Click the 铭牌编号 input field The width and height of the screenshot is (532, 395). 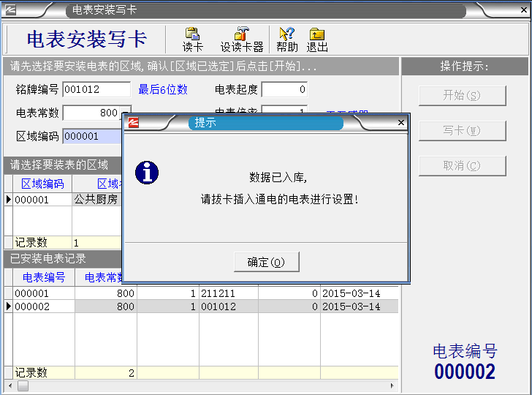point(96,90)
